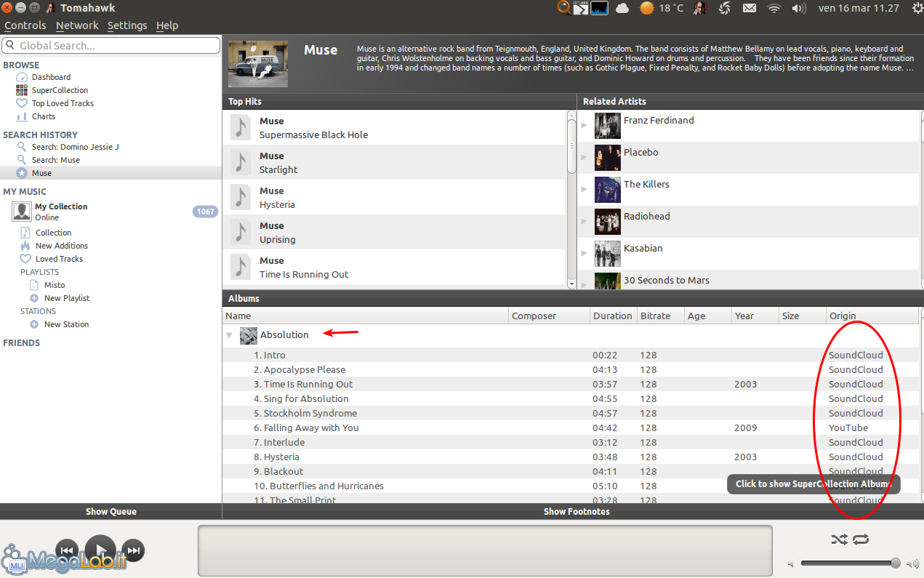The width and height of the screenshot is (924, 578).
Task: Sort albums by the Name column header
Action: [366, 316]
